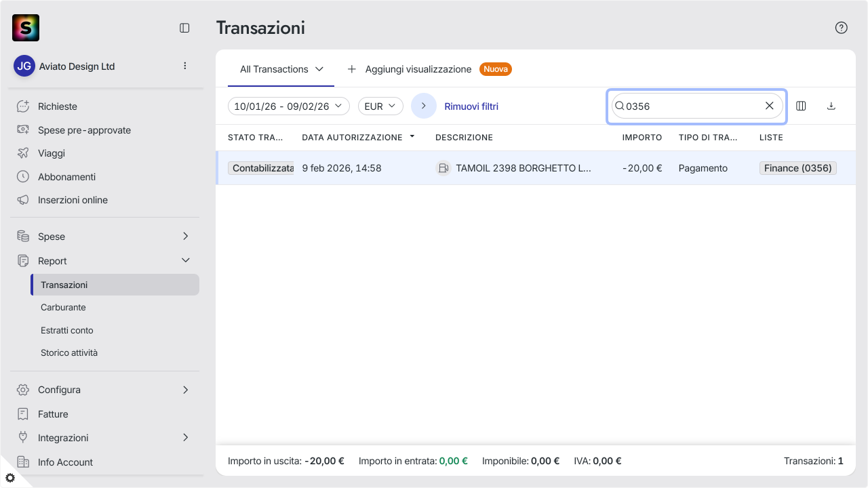This screenshot has width=868, height=488.
Task: Click the Inserzioni online megaphone icon
Action: [x=23, y=200]
